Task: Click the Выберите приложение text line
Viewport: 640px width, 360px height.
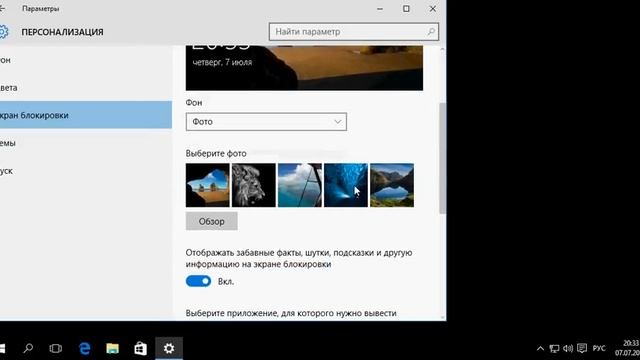Action: (291, 313)
